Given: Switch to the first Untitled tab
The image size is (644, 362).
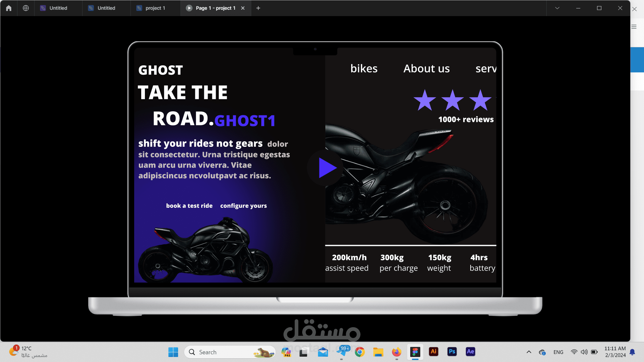Looking at the screenshot, I should 58,8.
